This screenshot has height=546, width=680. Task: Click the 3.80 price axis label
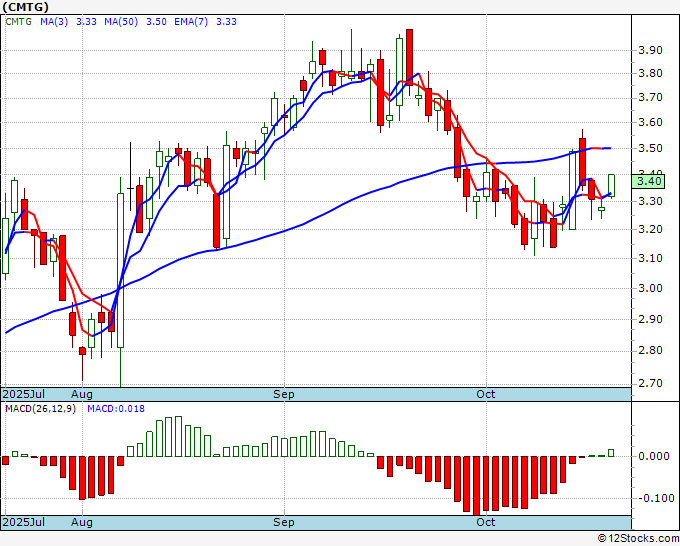click(650, 73)
